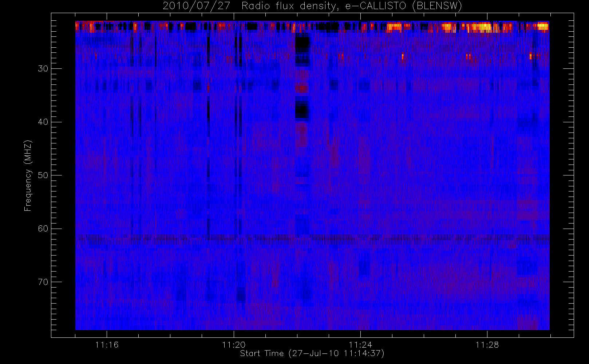Click the 11:24 time tick label

coord(360,345)
